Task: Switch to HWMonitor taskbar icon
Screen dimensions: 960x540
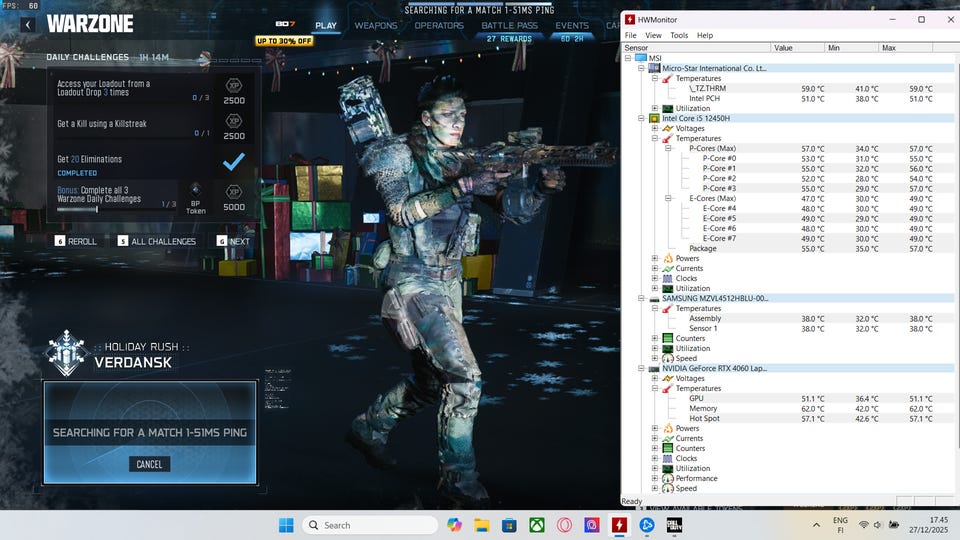Action: click(x=620, y=525)
